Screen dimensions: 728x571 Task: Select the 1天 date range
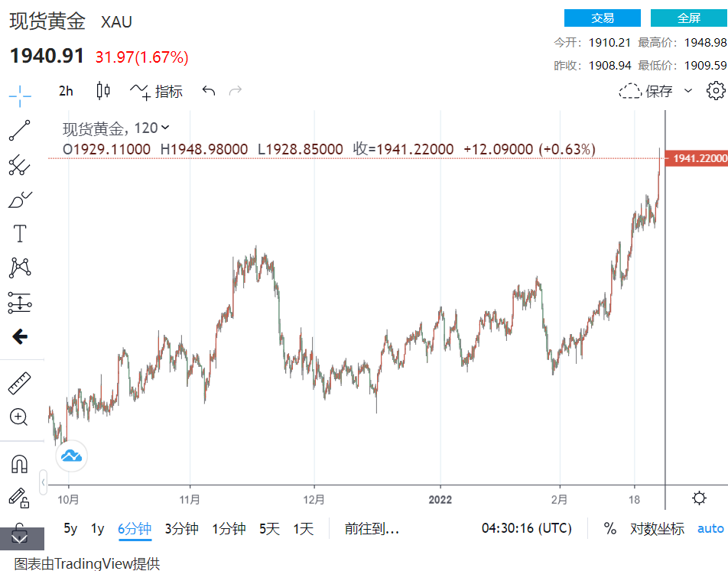304,528
